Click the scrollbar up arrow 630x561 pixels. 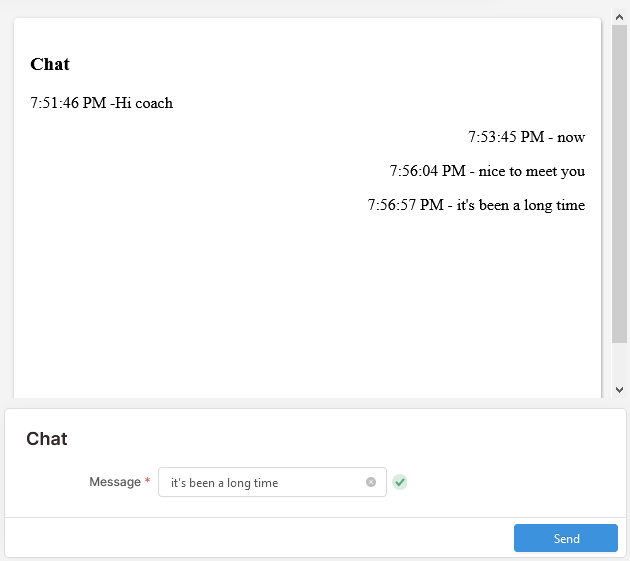point(619,17)
